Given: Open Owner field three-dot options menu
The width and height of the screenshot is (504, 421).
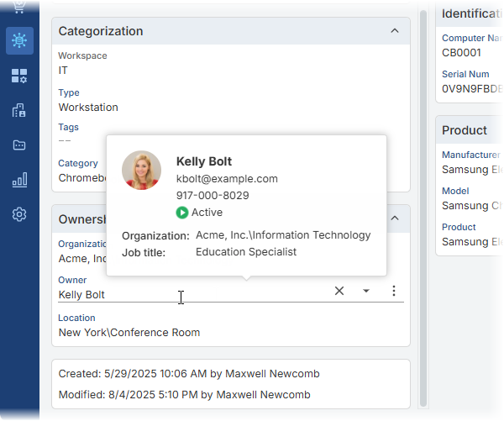Looking at the screenshot, I should click(x=393, y=291).
